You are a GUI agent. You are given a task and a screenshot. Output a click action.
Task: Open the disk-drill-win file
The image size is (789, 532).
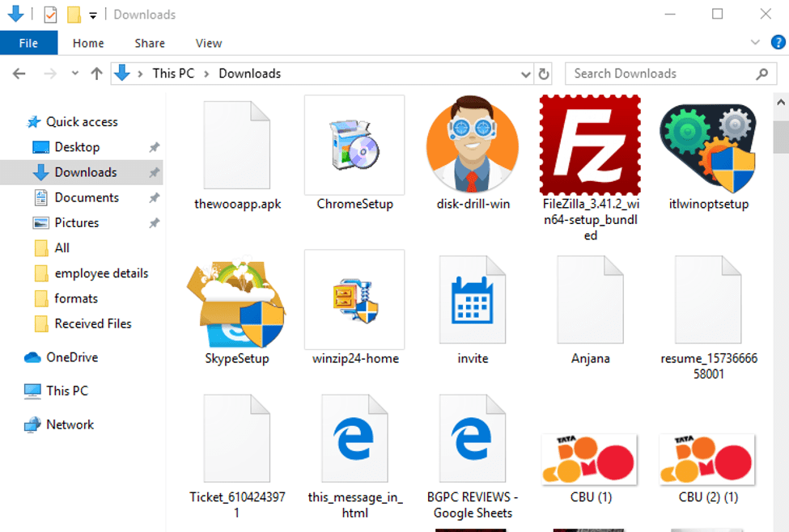point(472,146)
